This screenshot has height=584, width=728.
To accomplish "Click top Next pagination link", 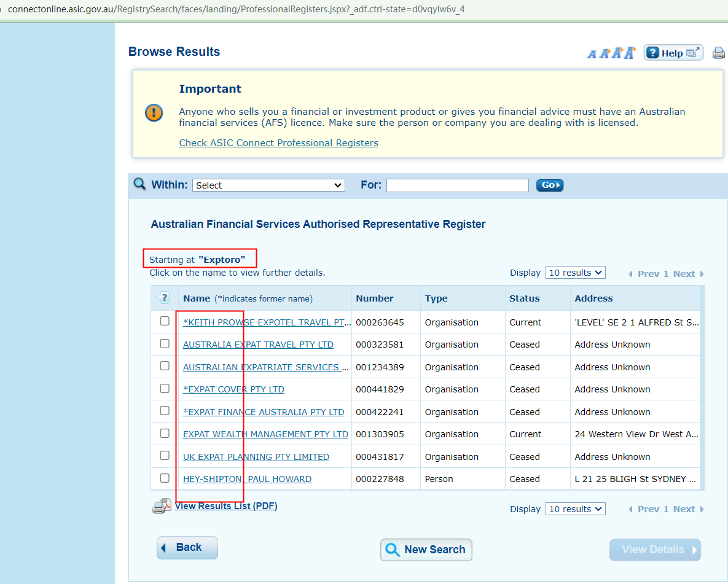I will (689, 274).
